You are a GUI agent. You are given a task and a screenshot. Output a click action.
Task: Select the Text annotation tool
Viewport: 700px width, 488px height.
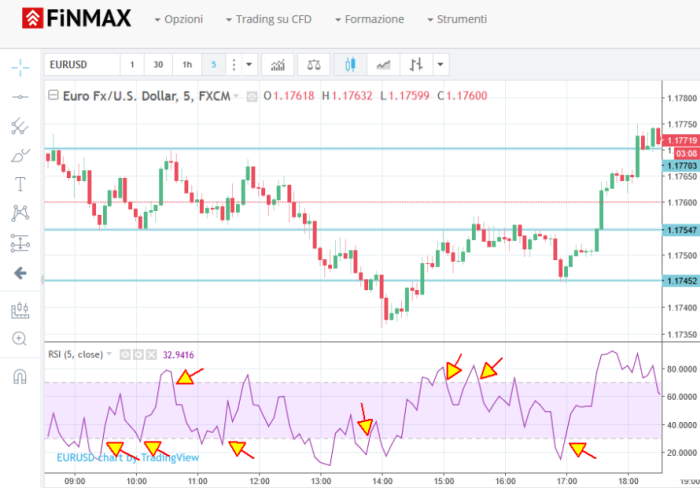tap(20, 184)
